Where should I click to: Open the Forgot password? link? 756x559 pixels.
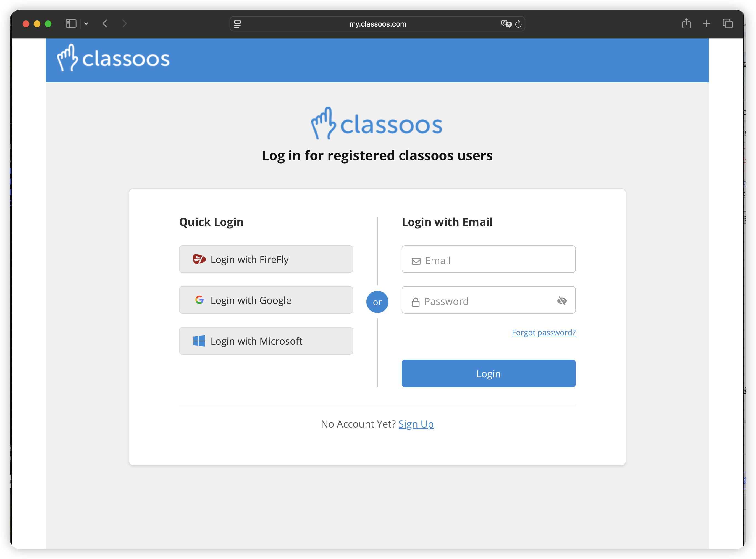point(544,333)
